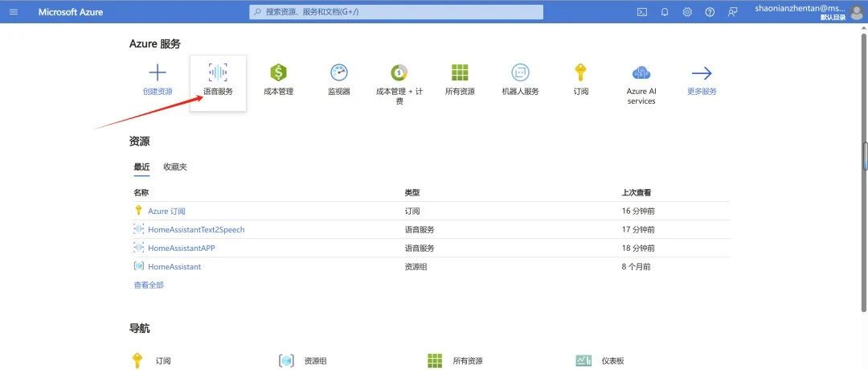The height and width of the screenshot is (370, 868).
Task: Open Cloud Shell from top bar
Action: [x=642, y=11]
